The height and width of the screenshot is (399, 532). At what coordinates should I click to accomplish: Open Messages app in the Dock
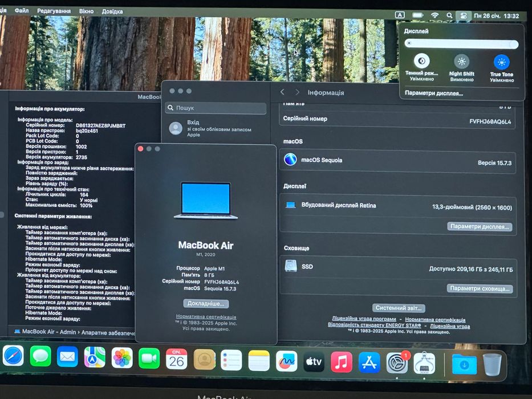coord(40,357)
